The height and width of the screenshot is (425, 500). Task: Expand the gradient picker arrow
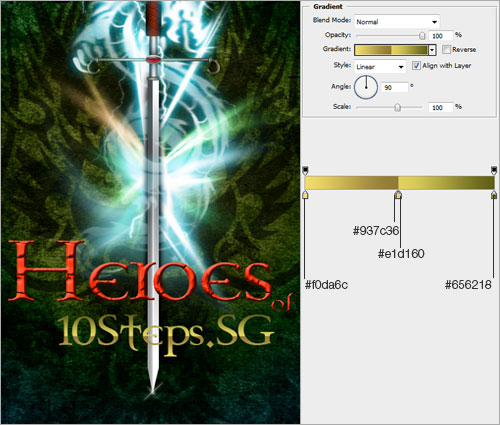pos(432,50)
